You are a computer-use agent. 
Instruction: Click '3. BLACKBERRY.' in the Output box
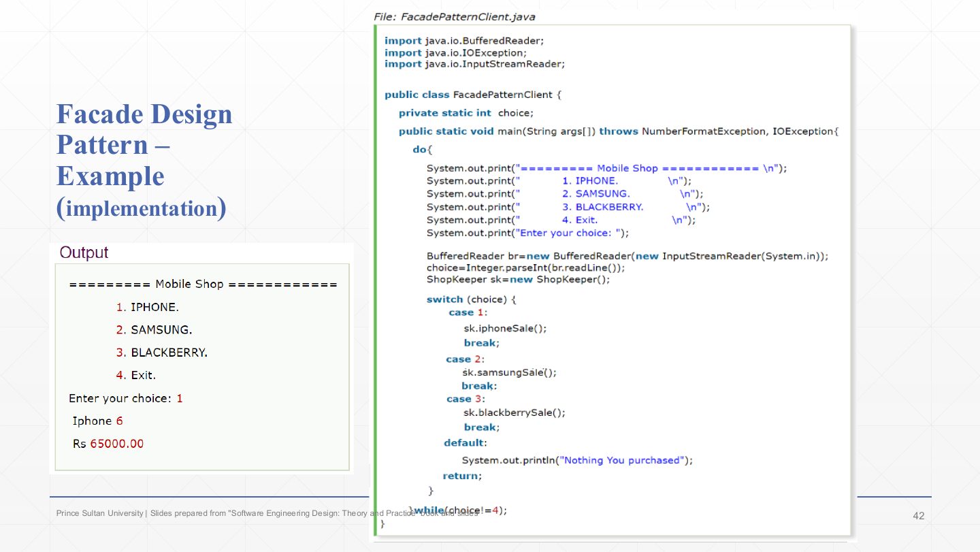(x=161, y=353)
